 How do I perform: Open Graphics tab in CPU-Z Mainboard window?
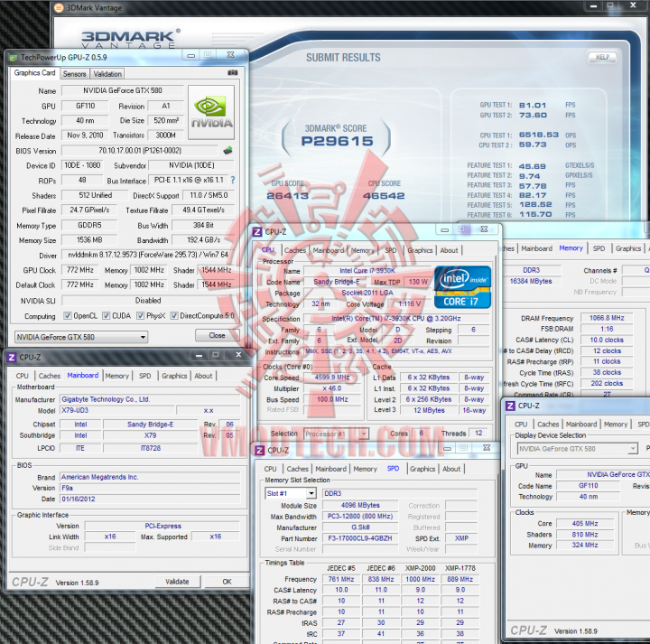(x=174, y=376)
